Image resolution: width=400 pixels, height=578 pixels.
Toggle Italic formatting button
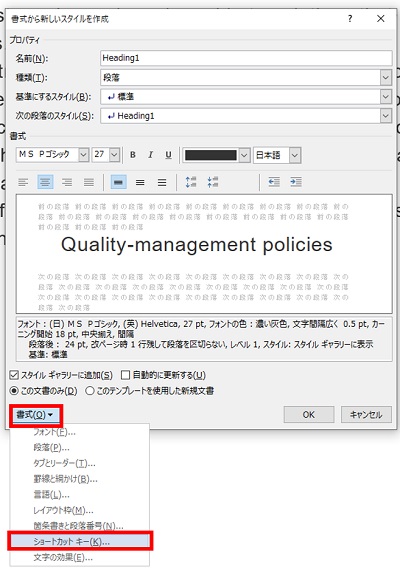click(150, 155)
